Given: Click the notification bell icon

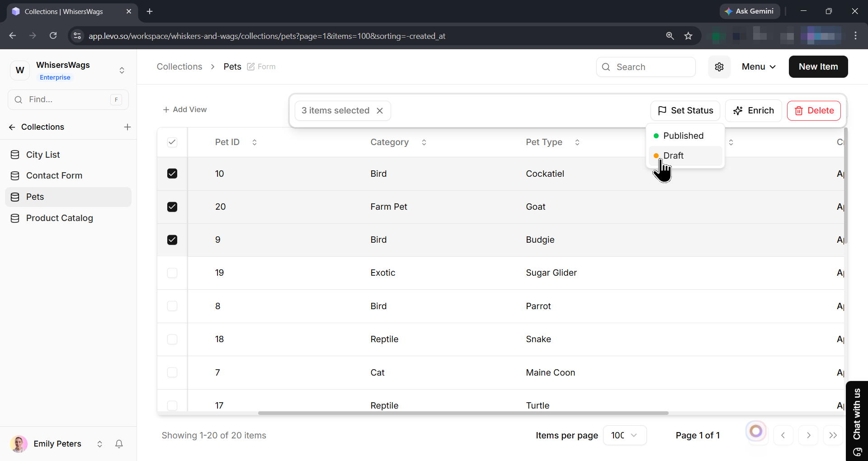Looking at the screenshot, I should (x=119, y=444).
